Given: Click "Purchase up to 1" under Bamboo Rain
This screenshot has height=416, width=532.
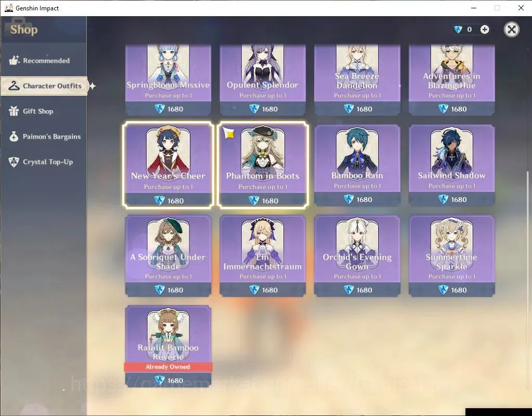Looking at the screenshot, I should click(x=357, y=186).
